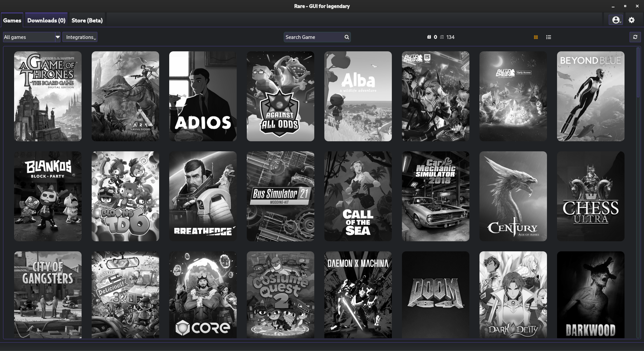Click the installed games counter icon
The height and width of the screenshot is (351, 644).
pyautogui.click(x=429, y=37)
